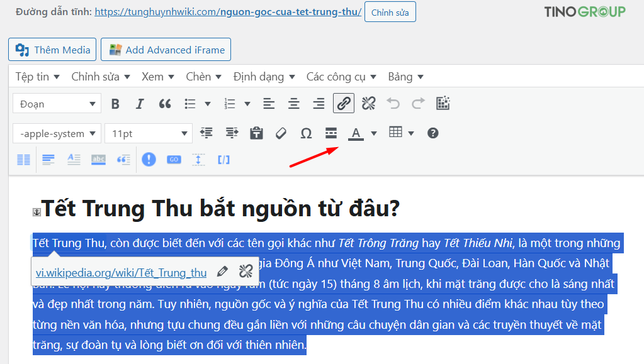The height and width of the screenshot is (364, 644).
Task: Click the anchor marker before the heading
Action: point(37,212)
